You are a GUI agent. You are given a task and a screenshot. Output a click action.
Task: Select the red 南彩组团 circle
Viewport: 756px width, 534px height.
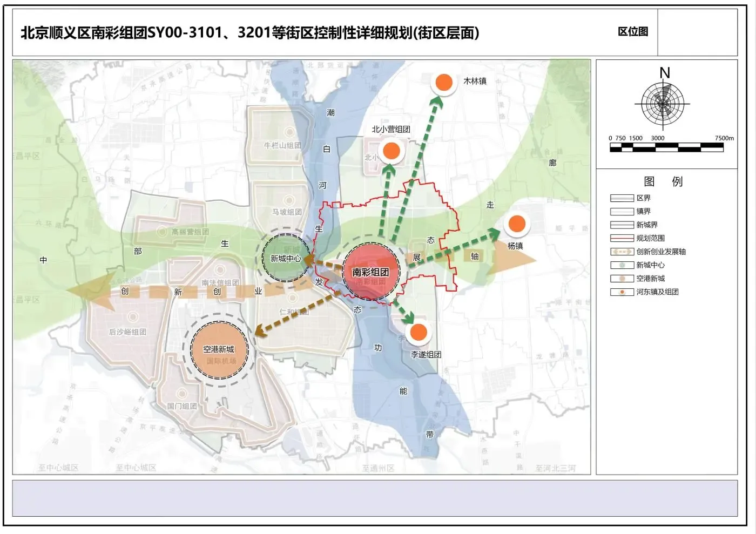tap(371, 272)
